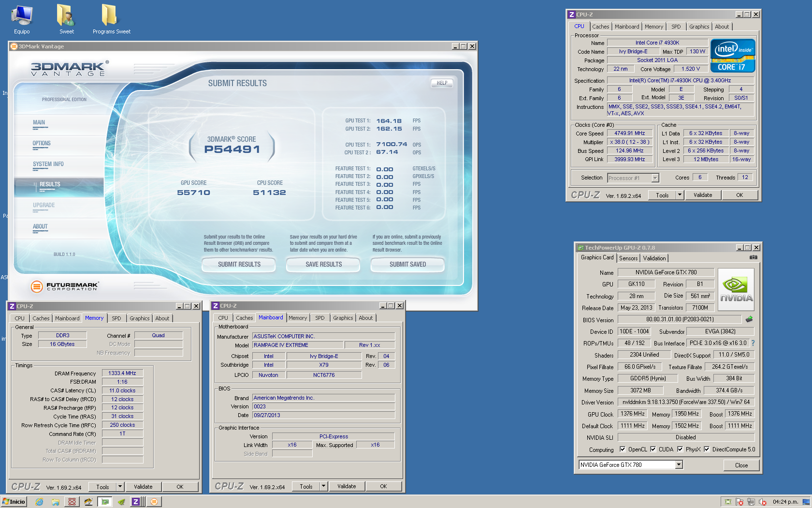Click the network tray icon
This screenshot has height=508, width=812.
(x=751, y=502)
